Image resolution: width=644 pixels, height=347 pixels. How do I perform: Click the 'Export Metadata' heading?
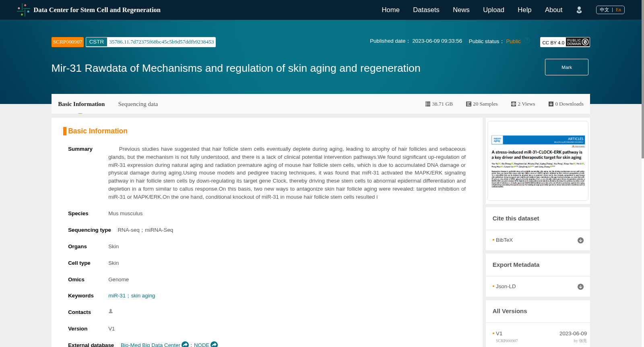coord(516,265)
